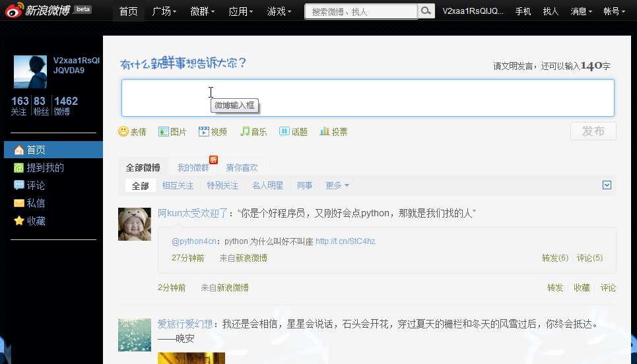
Task: Click the 27分钟前 timestamp
Action: pos(187,258)
